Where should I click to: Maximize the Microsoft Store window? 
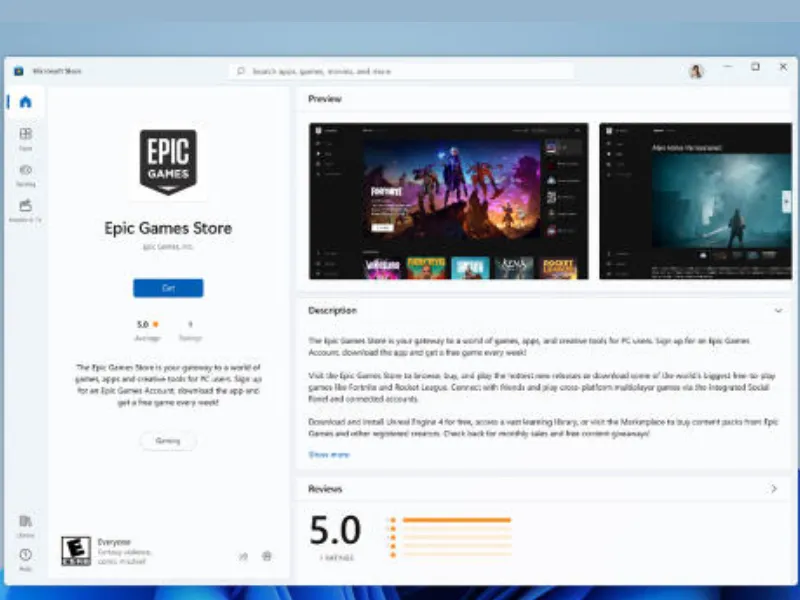click(x=756, y=67)
